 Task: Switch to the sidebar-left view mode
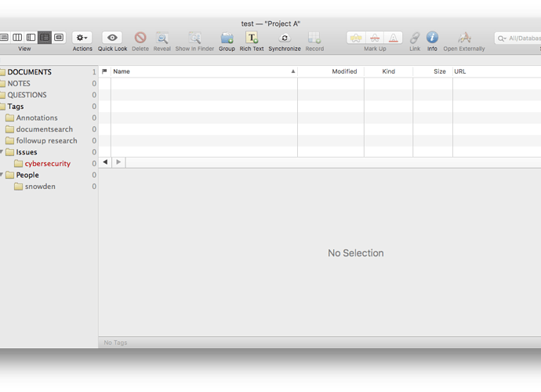click(31, 38)
